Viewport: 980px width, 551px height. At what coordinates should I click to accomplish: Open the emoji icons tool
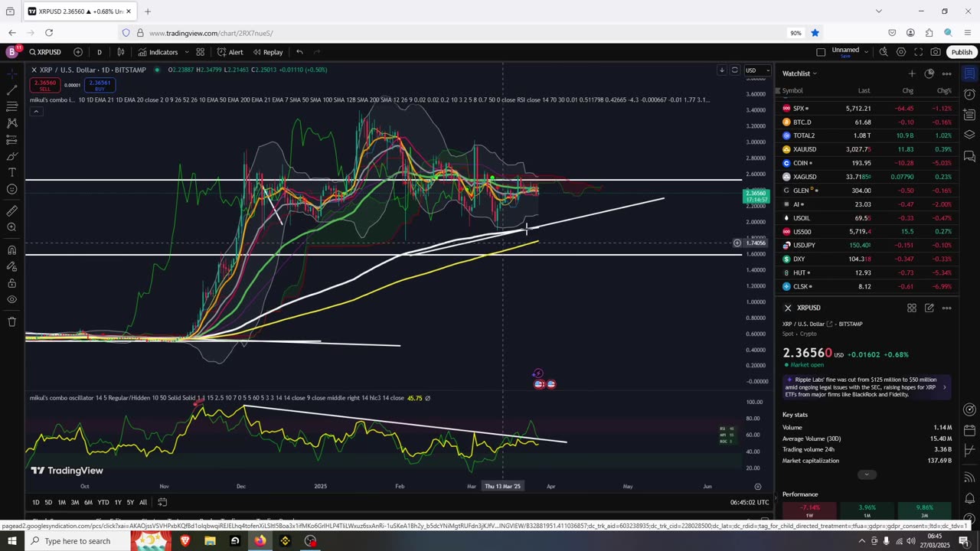pos(11,189)
